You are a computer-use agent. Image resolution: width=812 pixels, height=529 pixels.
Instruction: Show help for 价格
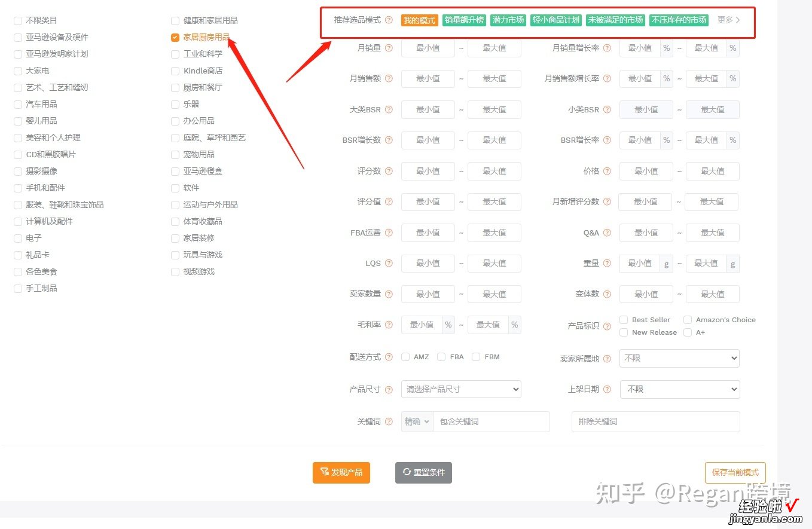tap(607, 171)
